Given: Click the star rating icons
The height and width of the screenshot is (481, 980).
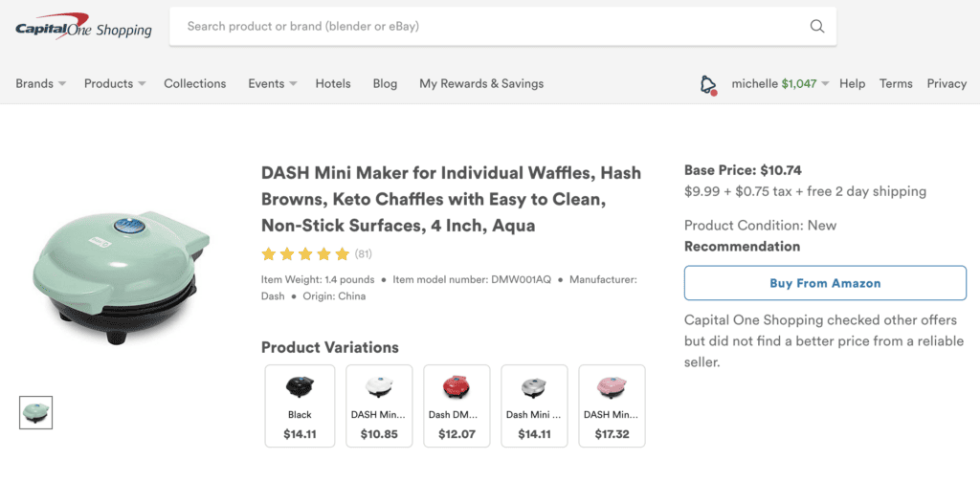Looking at the screenshot, I should coord(305,254).
